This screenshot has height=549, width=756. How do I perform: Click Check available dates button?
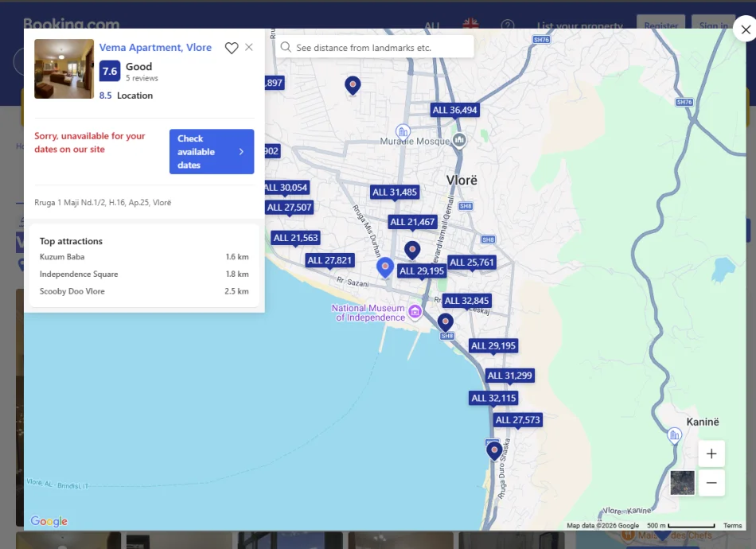coord(212,151)
